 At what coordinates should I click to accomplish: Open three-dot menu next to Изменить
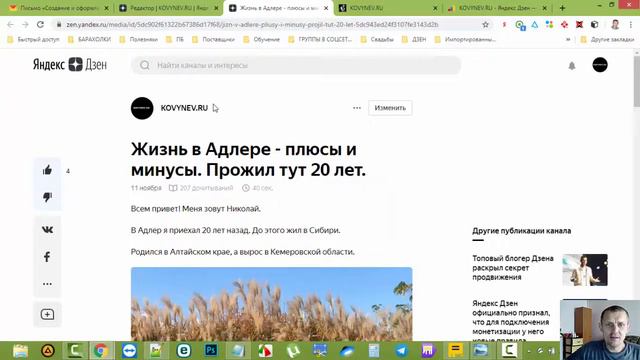[357, 108]
